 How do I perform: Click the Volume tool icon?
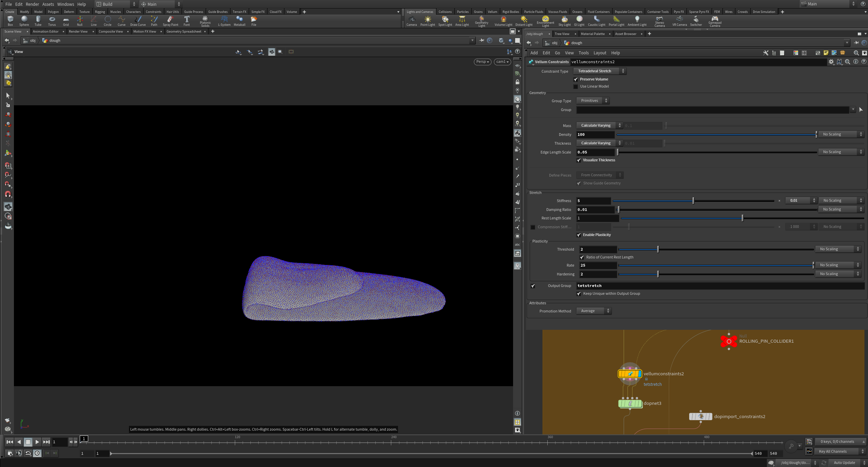coord(291,12)
